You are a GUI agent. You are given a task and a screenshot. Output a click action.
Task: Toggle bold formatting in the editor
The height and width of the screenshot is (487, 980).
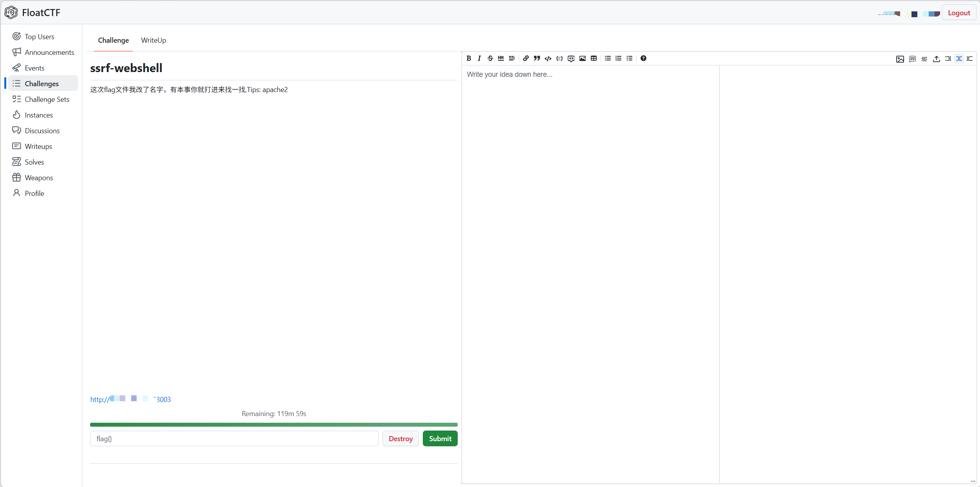tap(469, 58)
